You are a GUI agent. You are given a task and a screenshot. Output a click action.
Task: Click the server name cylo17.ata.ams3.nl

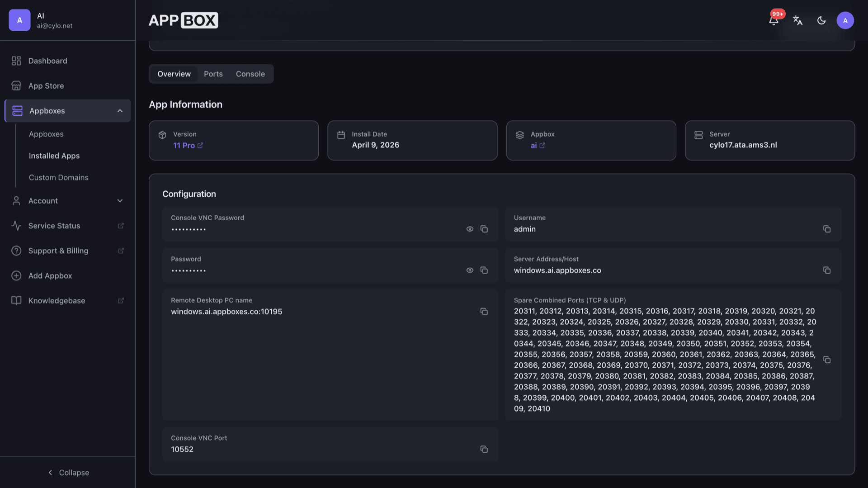743,145
